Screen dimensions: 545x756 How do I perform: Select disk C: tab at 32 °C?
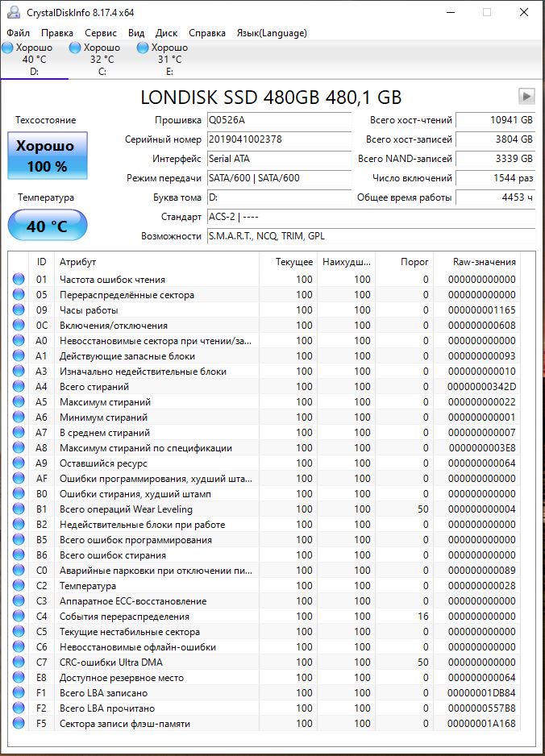[x=102, y=60]
